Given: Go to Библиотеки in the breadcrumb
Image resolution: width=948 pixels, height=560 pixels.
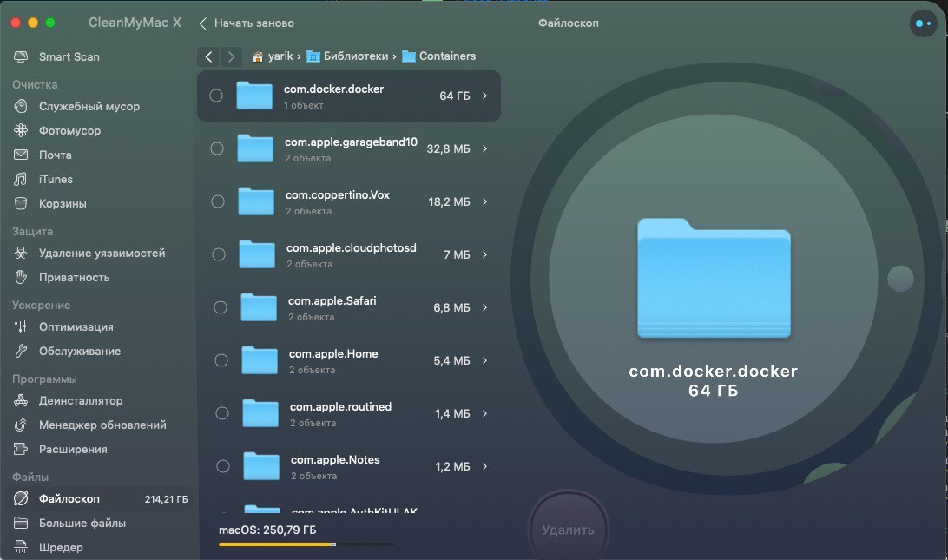Looking at the screenshot, I should 356,56.
